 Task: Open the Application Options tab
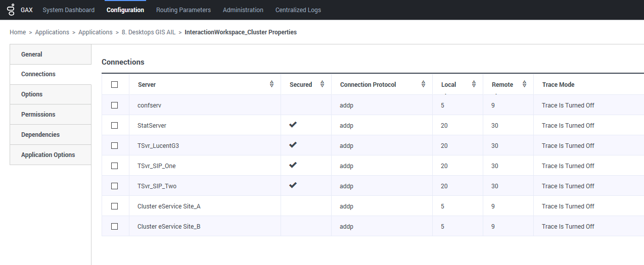pos(48,155)
